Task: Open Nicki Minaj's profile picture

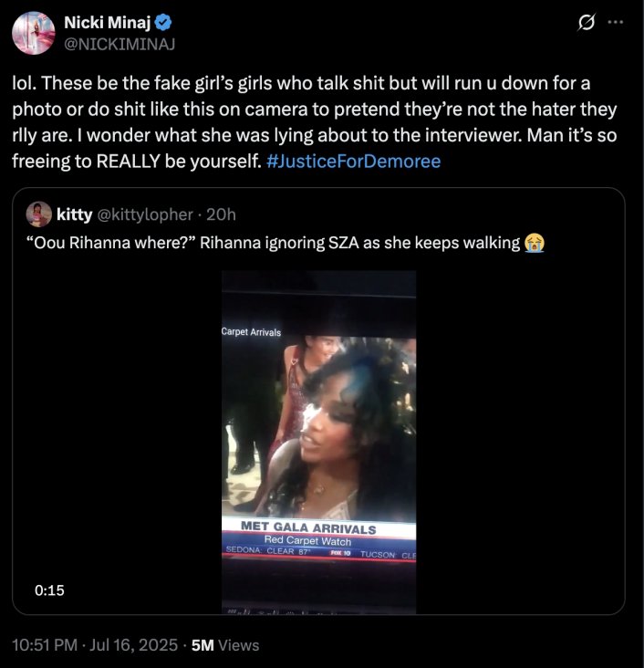Action: coord(34,34)
